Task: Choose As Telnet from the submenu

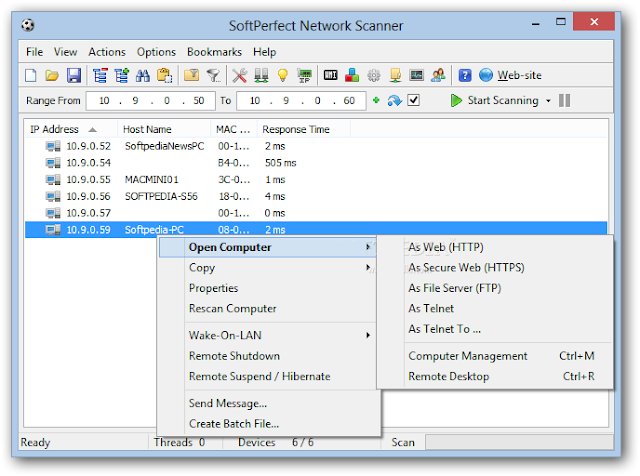Action: [x=495, y=309]
